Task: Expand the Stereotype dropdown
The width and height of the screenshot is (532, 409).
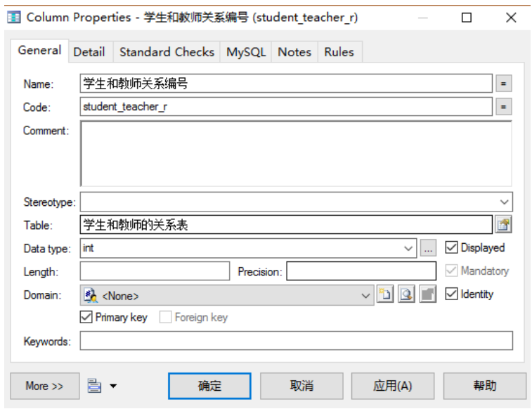Action: point(504,202)
